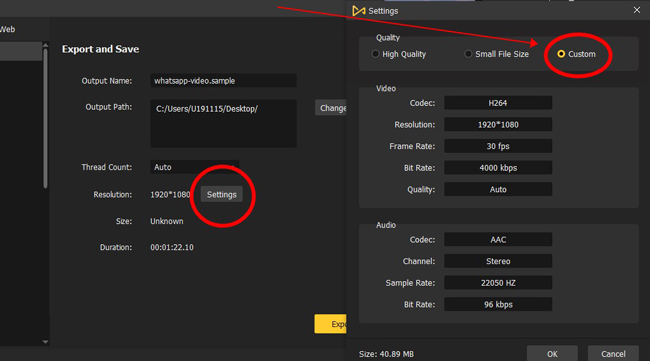This screenshot has width=650, height=361.
Task: Open the Frame Rate 30 fps dropdown
Action: [498, 146]
